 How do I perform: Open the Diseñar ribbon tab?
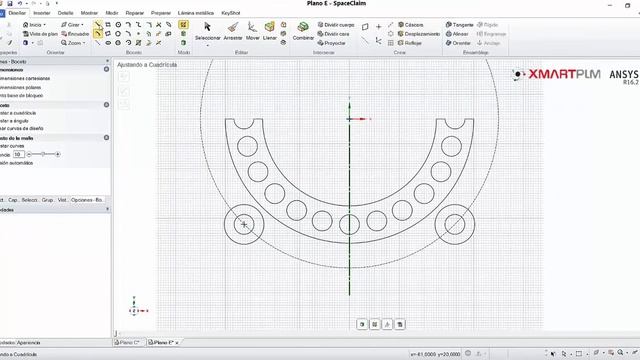[17, 13]
